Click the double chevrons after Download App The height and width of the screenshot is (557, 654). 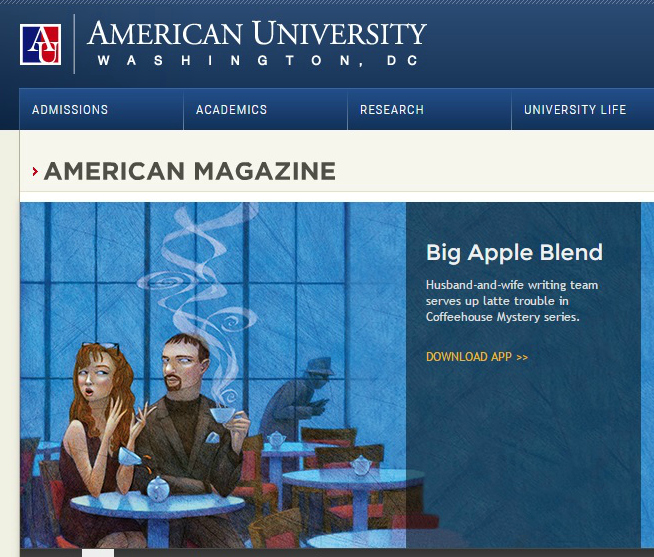tap(522, 357)
